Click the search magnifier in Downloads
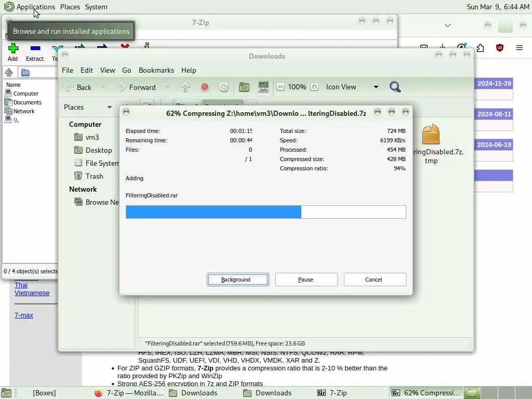Viewport: 532px width, 399px height. 395,87
